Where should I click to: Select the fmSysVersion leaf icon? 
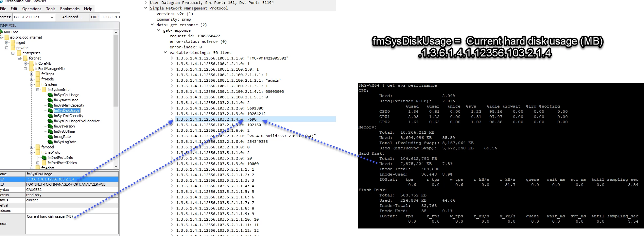(x=50, y=126)
